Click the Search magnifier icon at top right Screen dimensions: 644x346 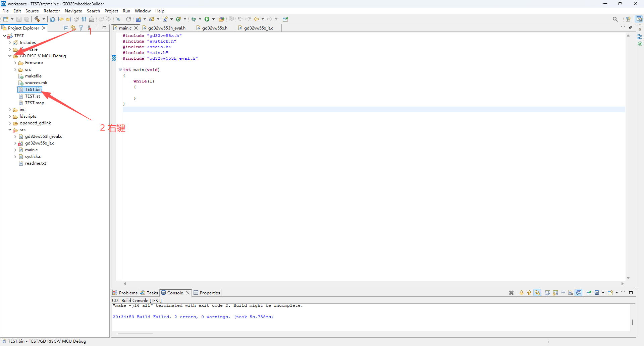coord(615,19)
